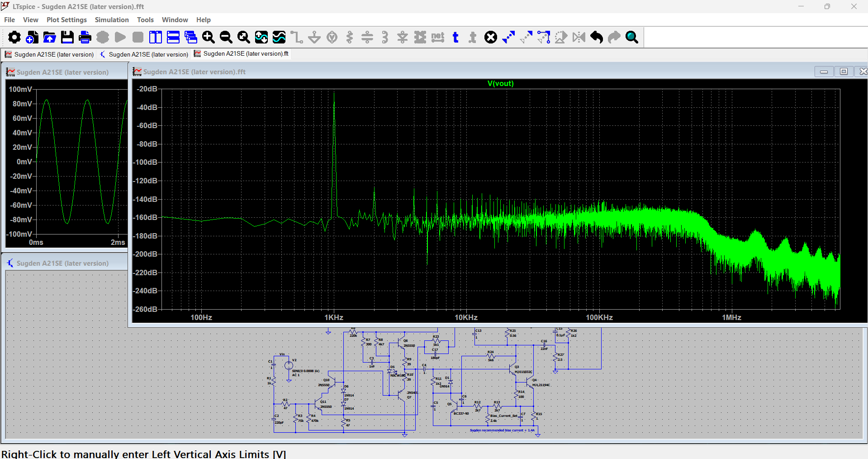Print using the printer toolbar icon
Viewport: 868px width, 459px height.
click(x=85, y=37)
